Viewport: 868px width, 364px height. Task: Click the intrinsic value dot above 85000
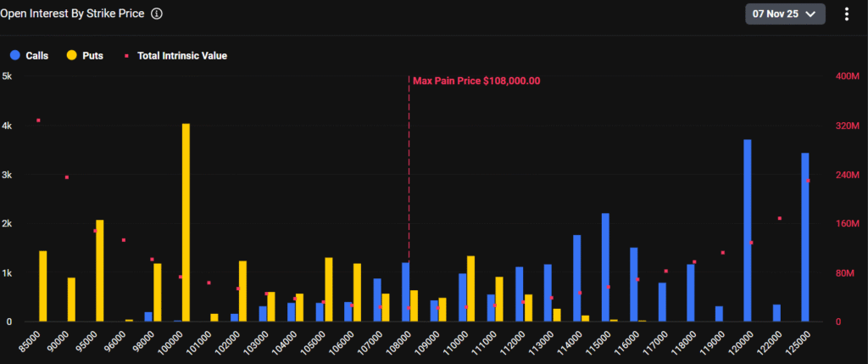click(38, 120)
